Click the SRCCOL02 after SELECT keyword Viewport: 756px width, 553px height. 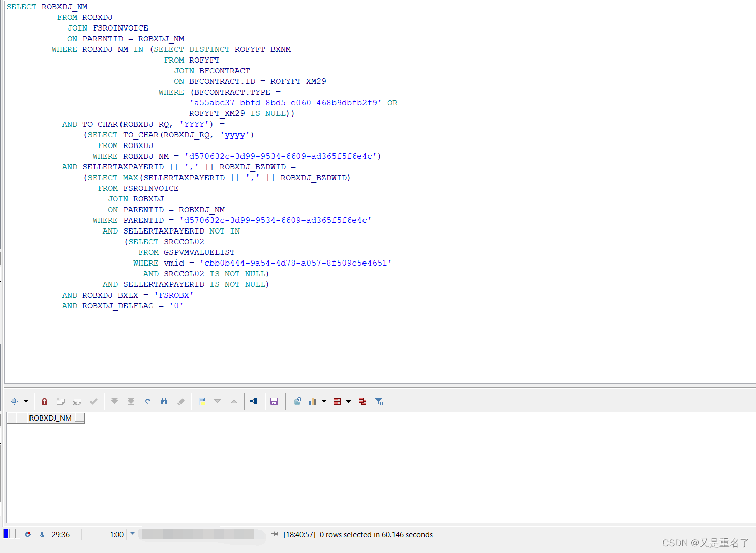[184, 242]
